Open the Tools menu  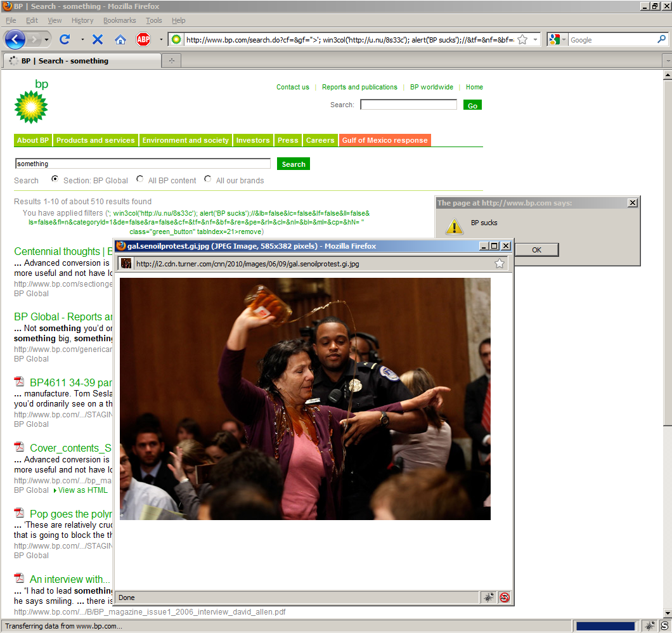coord(154,20)
